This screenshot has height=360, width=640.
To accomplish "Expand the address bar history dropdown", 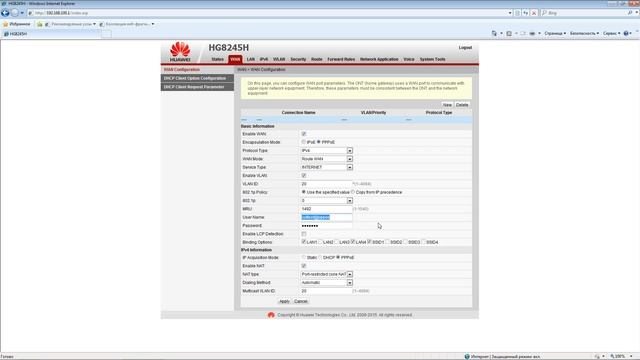I will 510,13.
